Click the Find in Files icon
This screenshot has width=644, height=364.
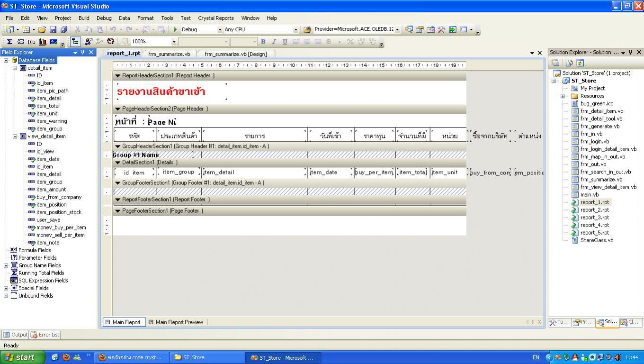coord(307,29)
